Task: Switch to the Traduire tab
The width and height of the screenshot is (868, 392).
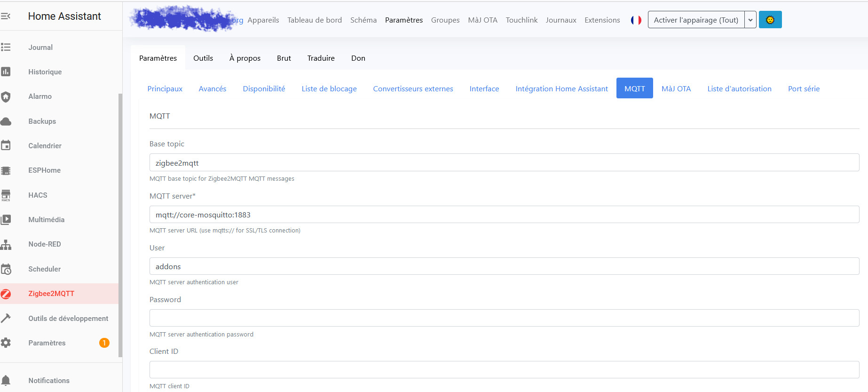Action: click(321, 58)
